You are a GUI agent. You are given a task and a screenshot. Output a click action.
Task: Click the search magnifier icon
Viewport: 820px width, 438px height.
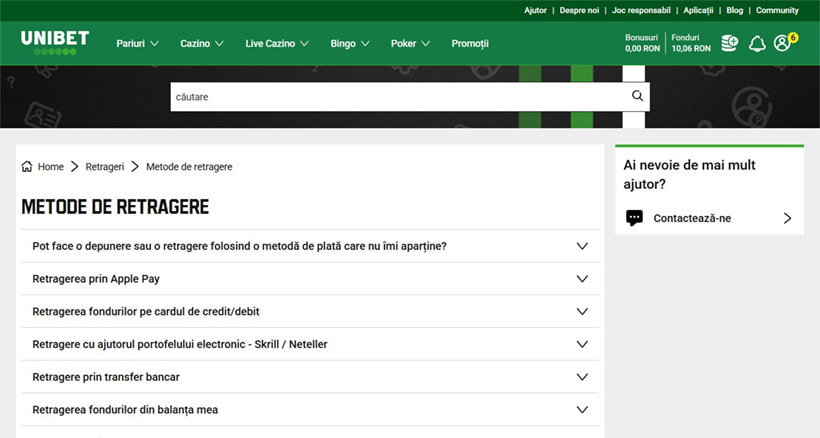tap(637, 96)
